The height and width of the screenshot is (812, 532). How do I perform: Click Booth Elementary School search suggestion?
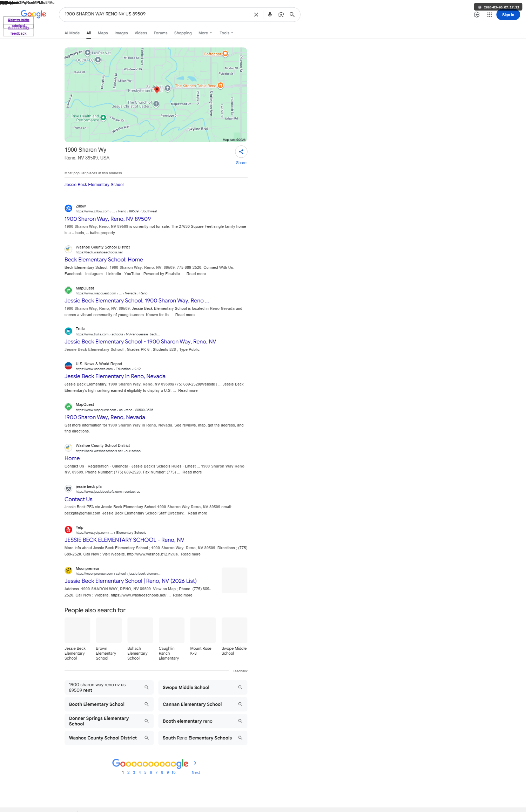pyautogui.click(x=109, y=704)
